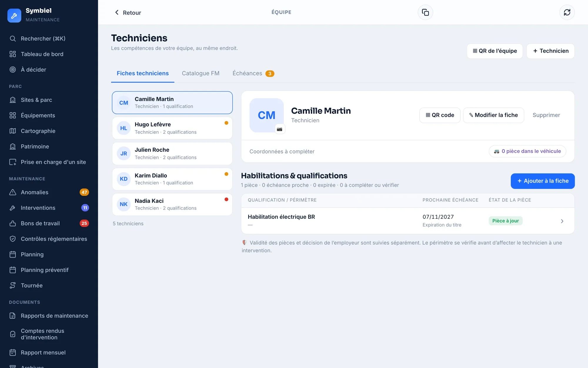
Task: Click 0 pièce dans le véhicule chip
Action: (x=527, y=151)
